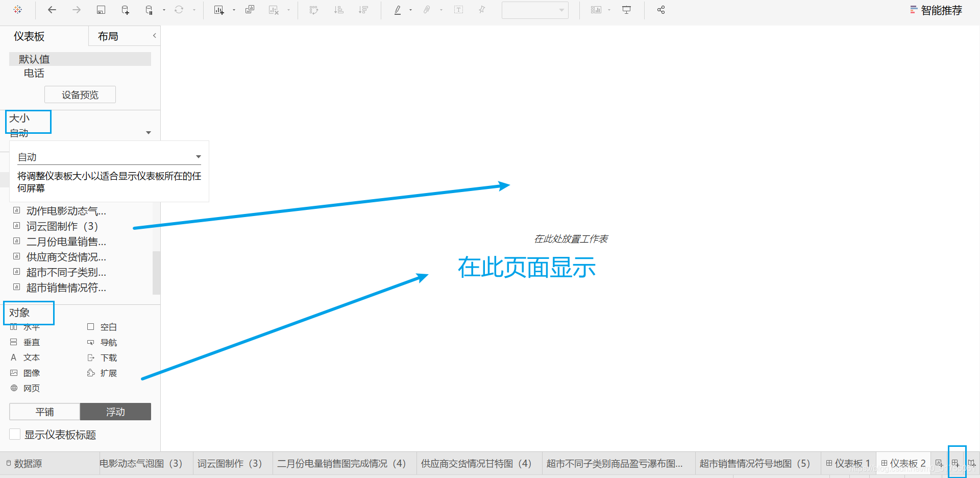Open dropdown next to refresh icon
The image size is (980, 478).
pyautogui.click(x=194, y=10)
